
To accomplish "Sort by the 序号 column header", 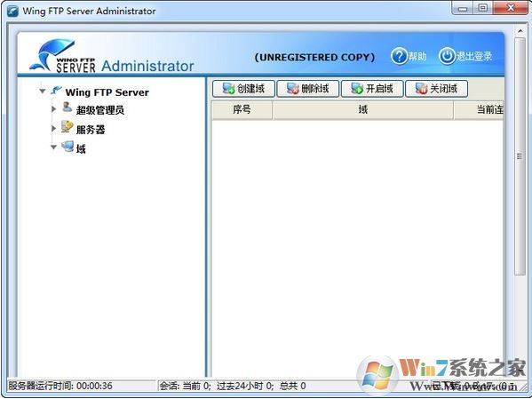I will [242, 109].
